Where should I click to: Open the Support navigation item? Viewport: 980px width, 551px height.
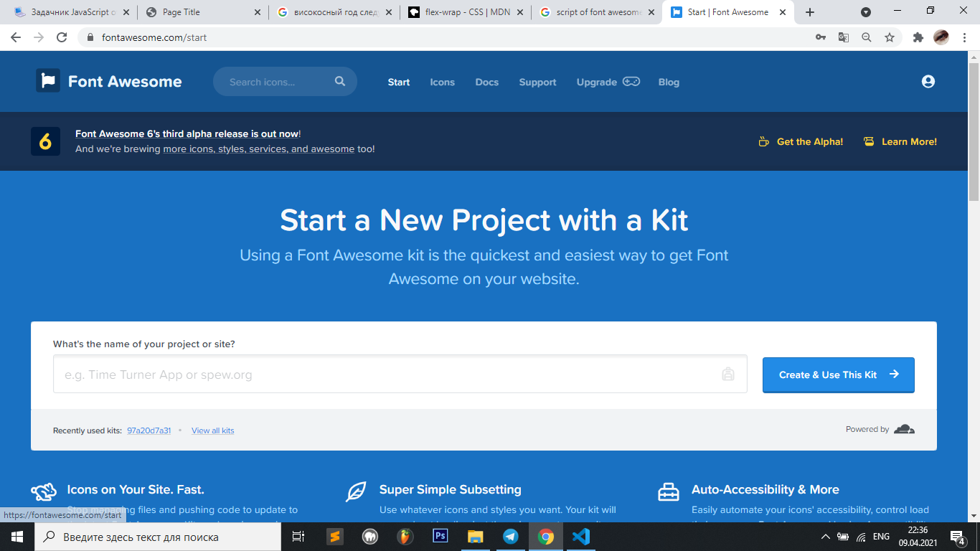point(537,82)
